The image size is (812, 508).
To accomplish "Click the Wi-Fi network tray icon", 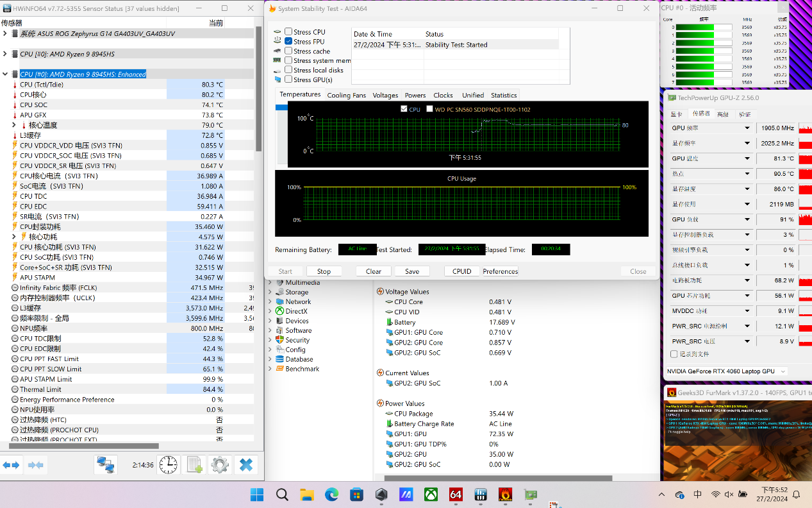I will [x=716, y=495].
